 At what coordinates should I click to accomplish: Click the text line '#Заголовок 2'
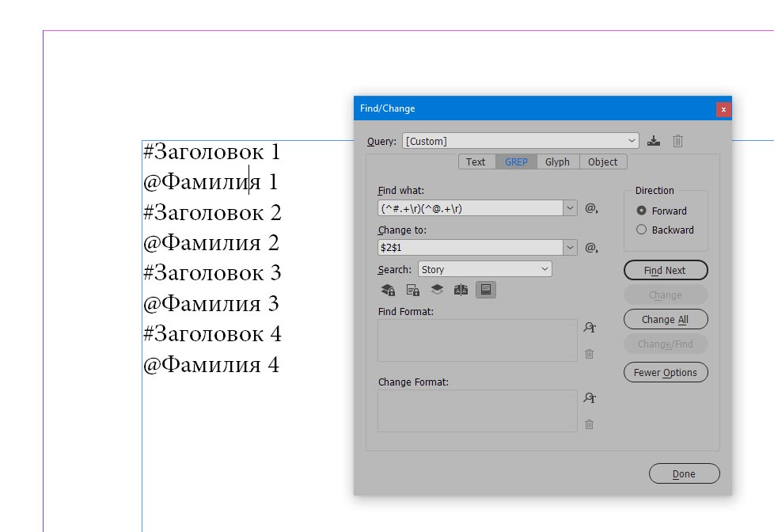(212, 213)
